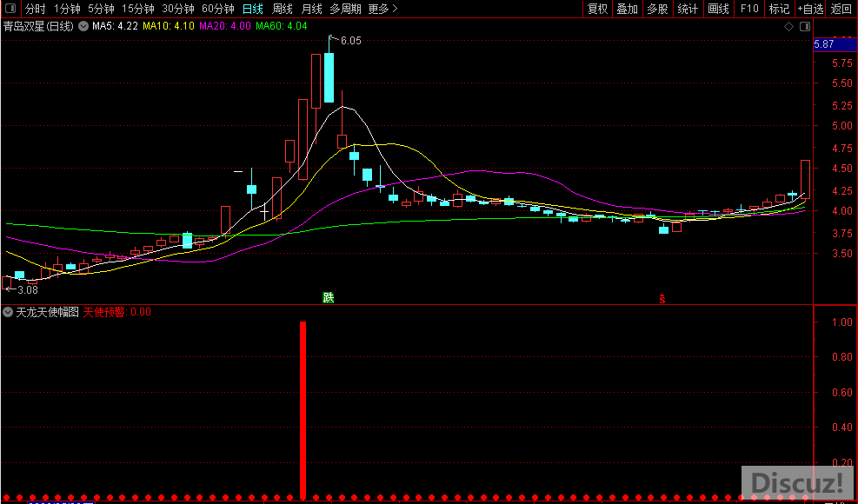Open the 画线 drawing tools
This screenshot has width=858, height=504.
pos(718,9)
